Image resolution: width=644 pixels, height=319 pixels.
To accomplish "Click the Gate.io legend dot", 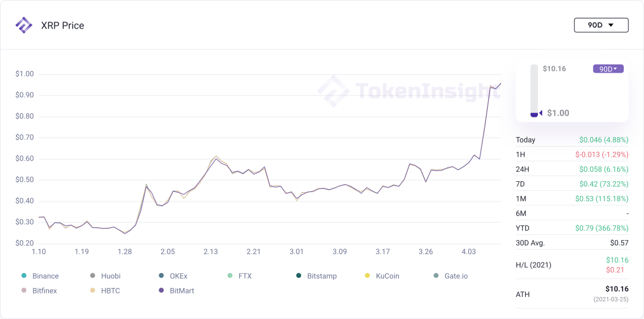I will pyautogui.click(x=436, y=276).
